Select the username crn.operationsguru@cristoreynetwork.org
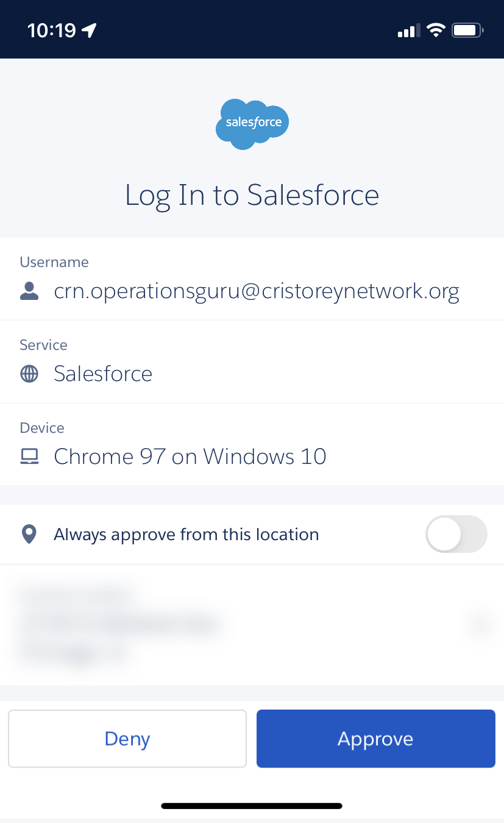This screenshot has width=504, height=823. coord(257,292)
